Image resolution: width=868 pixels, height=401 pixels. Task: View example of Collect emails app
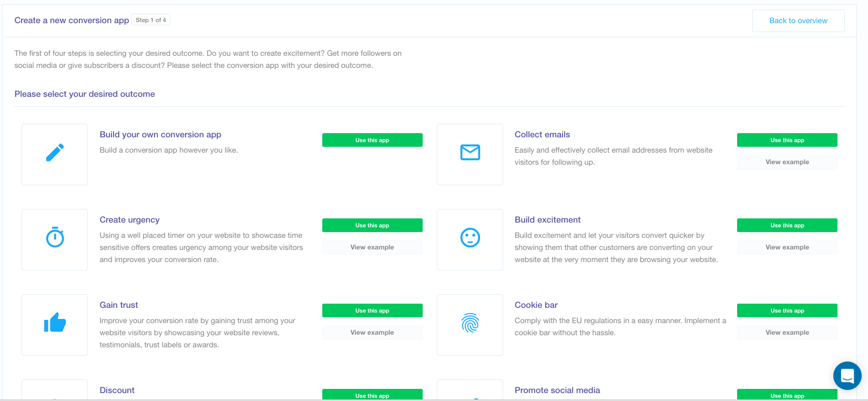pyautogui.click(x=787, y=162)
